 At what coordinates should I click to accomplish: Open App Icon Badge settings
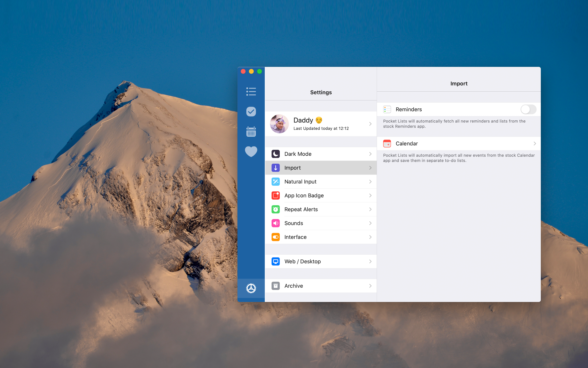[x=321, y=195]
